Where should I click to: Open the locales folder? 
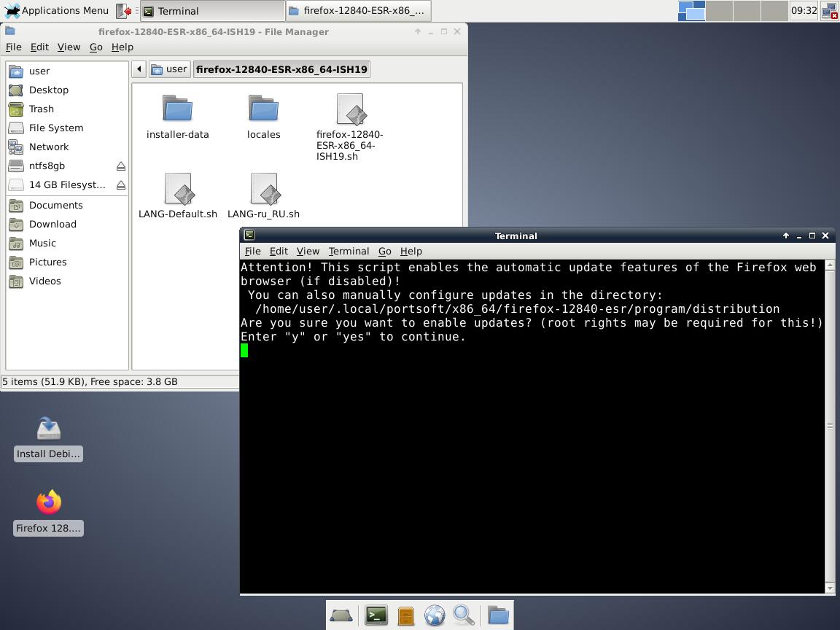point(263,116)
